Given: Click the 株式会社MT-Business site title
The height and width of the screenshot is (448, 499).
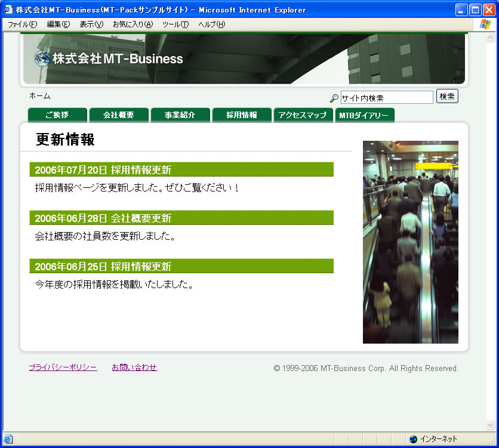Looking at the screenshot, I should click(118, 59).
